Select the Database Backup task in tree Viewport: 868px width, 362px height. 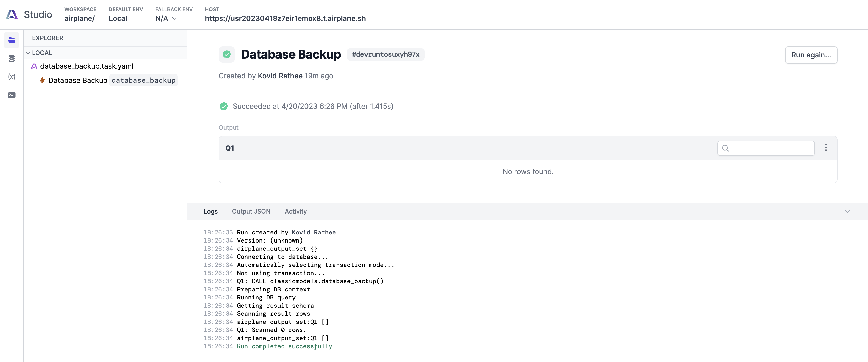(77, 80)
